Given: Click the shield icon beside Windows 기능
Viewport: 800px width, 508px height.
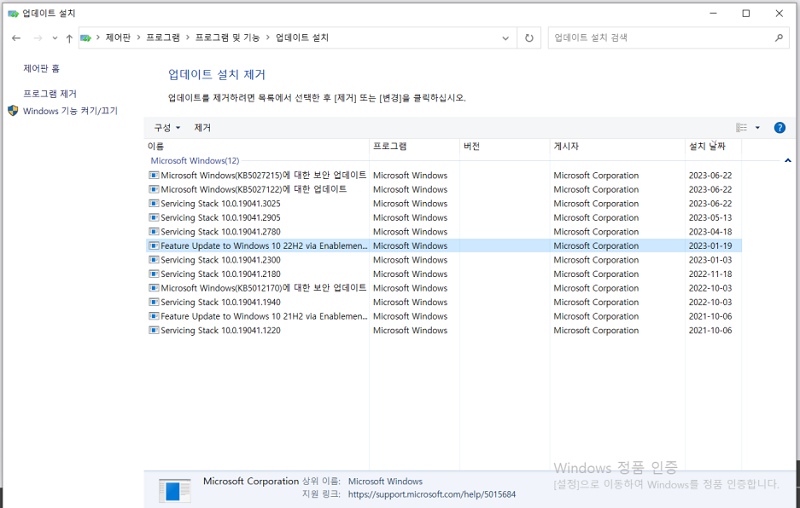Looking at the screenshot, I should tap(13, 111).
